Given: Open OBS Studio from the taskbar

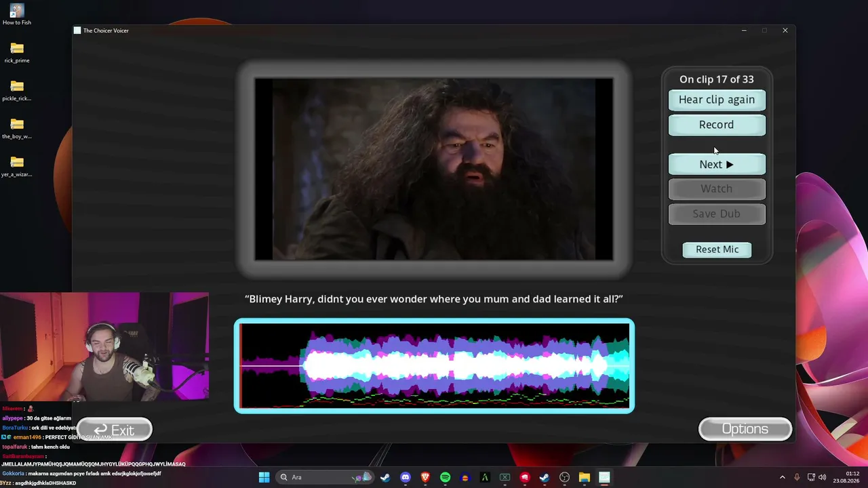Looking at the screenshot, I should pyautogui.click(x=564, y=477).
